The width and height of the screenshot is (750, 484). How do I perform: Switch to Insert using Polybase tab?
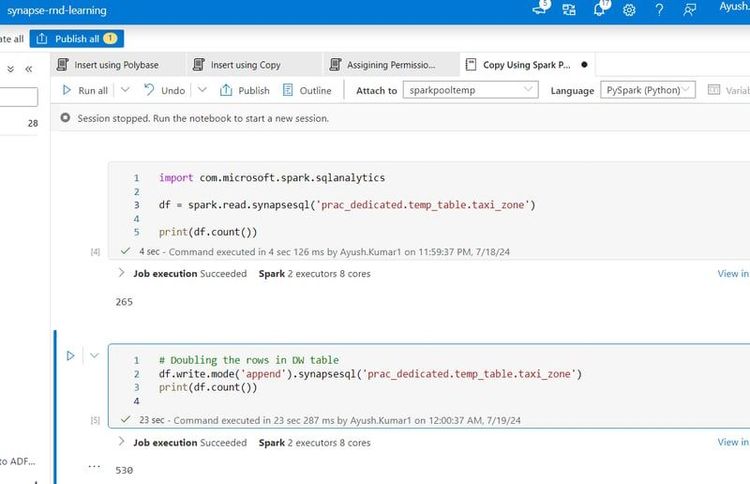(x=117, y=65)
